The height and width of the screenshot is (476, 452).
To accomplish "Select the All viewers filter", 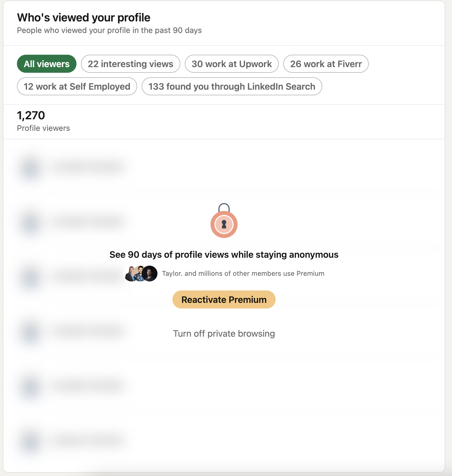I will pyautogui.click(x=47, y=64).
